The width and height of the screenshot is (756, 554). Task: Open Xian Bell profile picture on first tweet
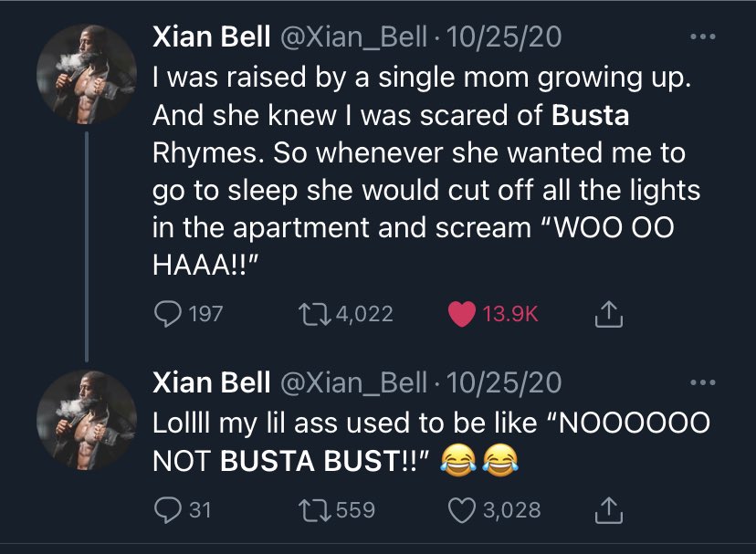tap(87, 75)
